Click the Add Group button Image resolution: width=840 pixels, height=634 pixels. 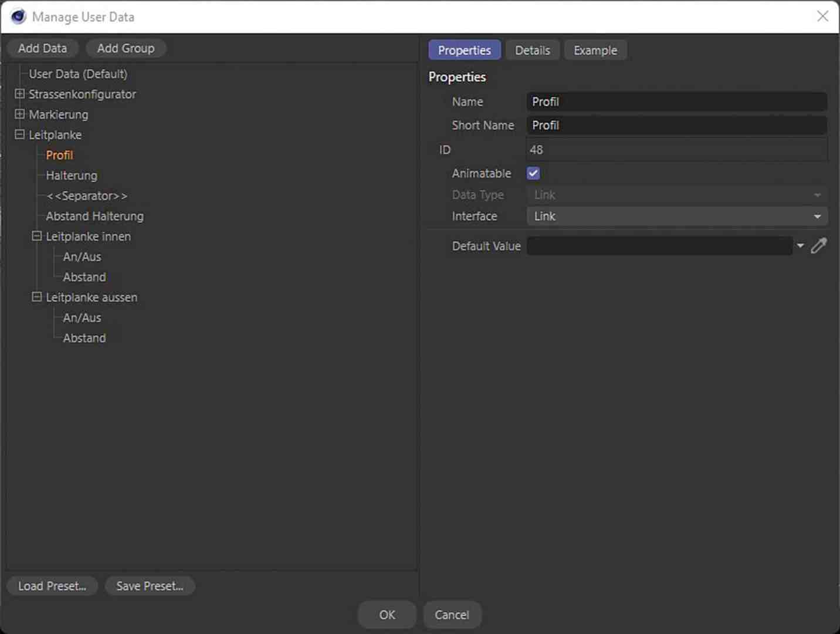[126, 48]
